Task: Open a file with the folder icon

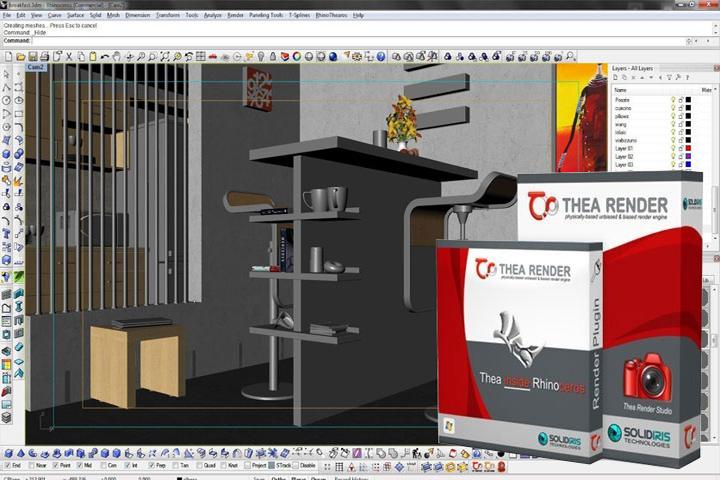Action: [21, 56]
